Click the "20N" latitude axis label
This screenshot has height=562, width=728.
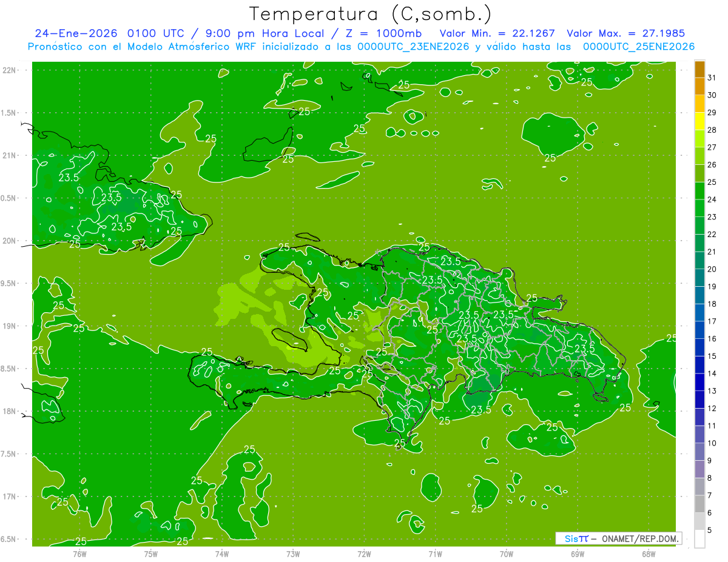click(x=9, y=241)
